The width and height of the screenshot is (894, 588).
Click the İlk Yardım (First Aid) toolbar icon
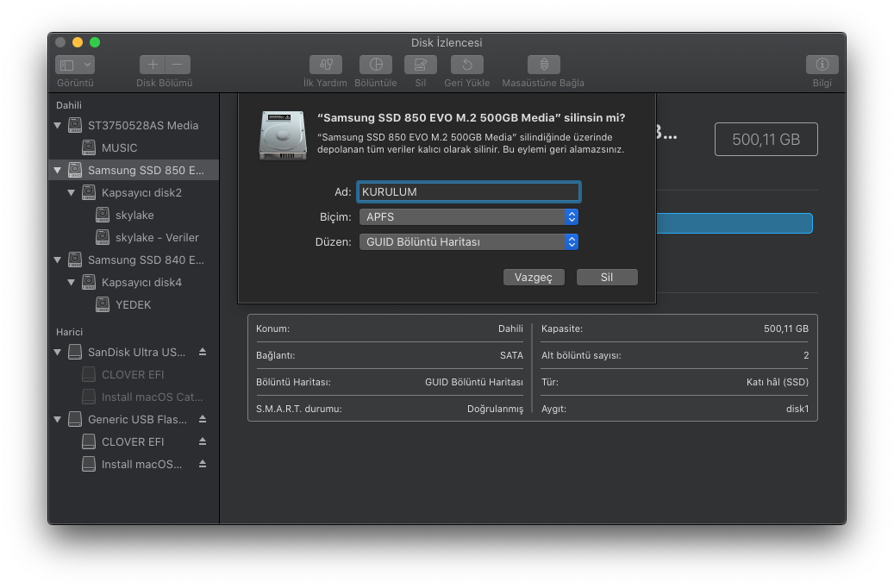coord(325,65)
